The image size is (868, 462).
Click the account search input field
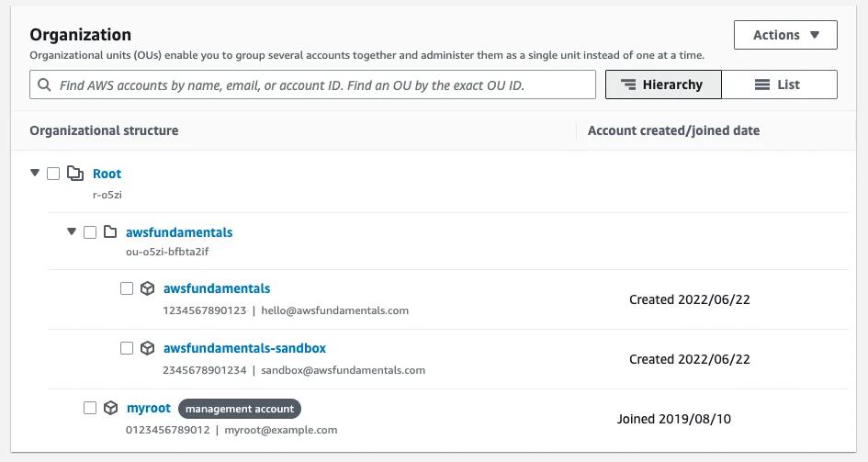click(321, 85)
